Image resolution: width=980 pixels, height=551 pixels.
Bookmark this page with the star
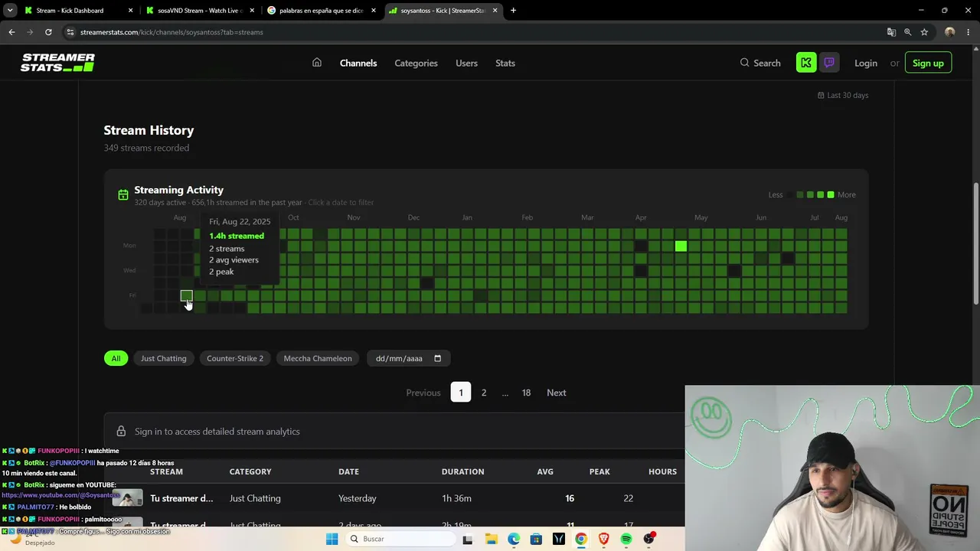(924, 32)
